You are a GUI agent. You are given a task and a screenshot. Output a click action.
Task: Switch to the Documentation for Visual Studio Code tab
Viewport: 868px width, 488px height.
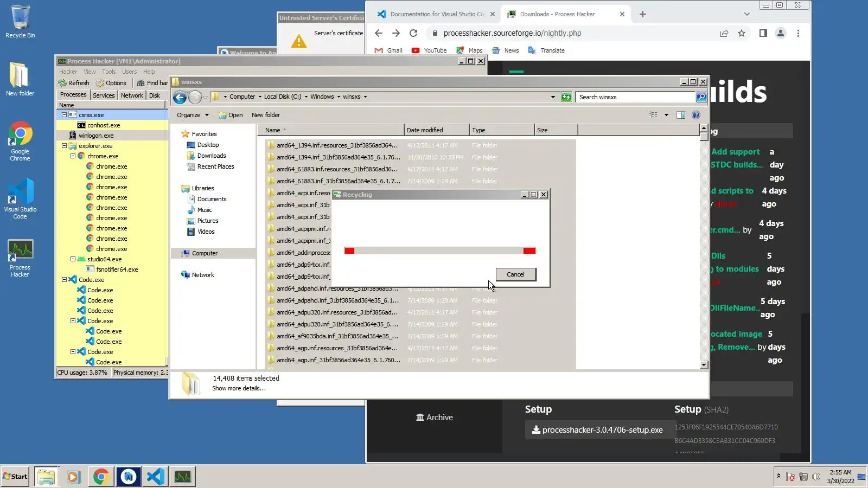[437, 14]
